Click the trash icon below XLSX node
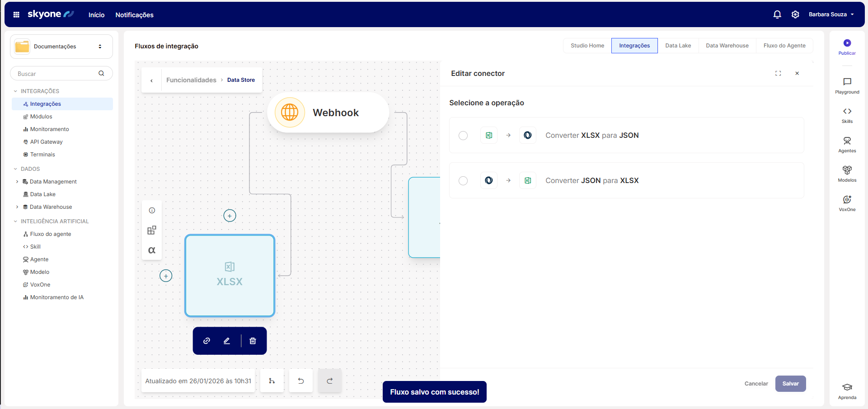This screenshot has width=868, height=409. (x=253, y=341)
